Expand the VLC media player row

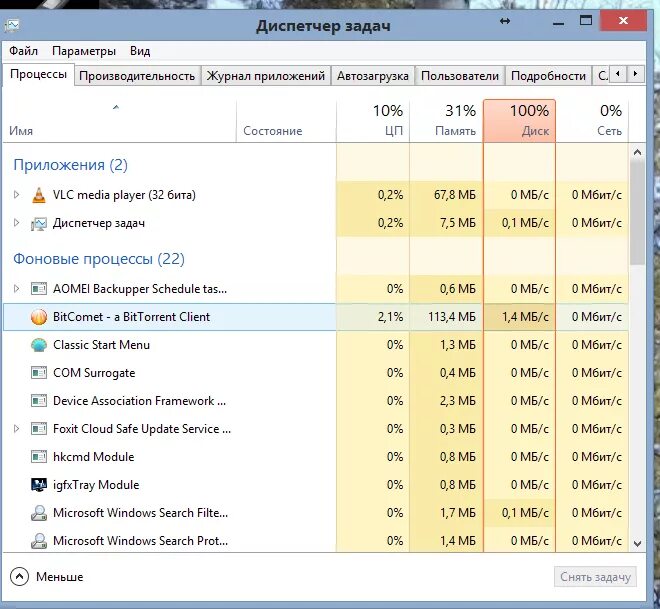[16, 195]
